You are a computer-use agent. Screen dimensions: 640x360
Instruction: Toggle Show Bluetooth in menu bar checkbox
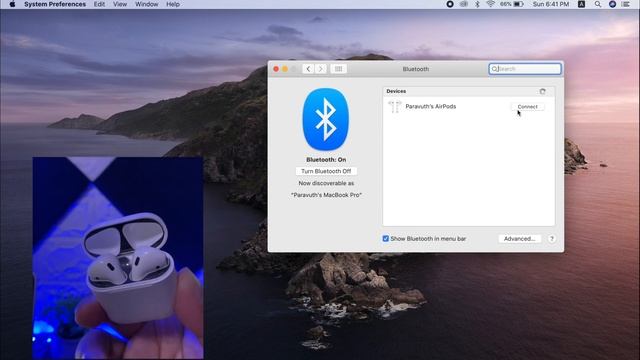(386, 239)
